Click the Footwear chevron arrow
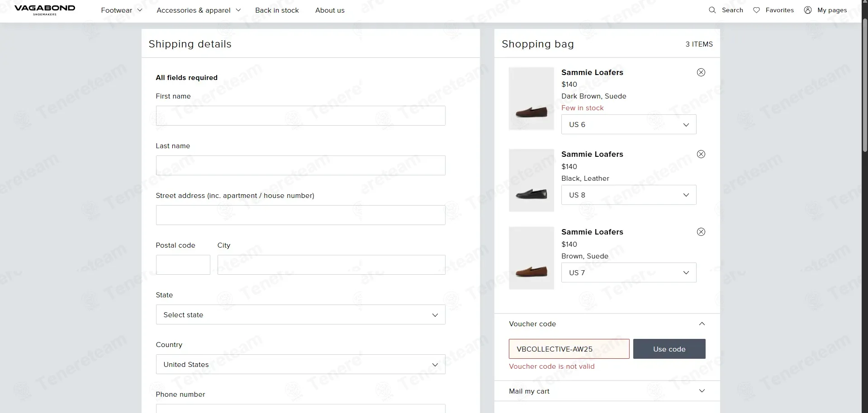The height and width of the screenshot is (413, 868). pos(140,10)
